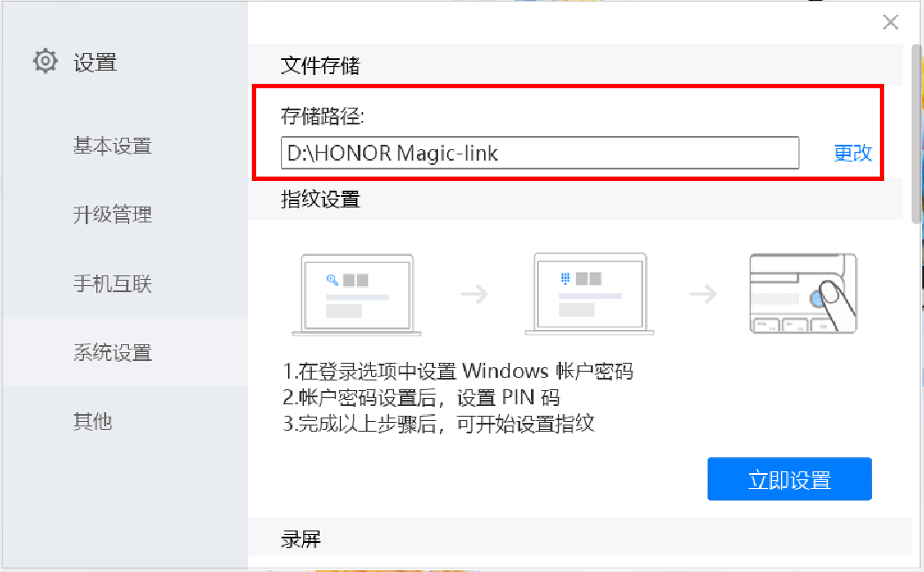924x572 pixels.
Task: Switch to 升级管理 in the sidebar
Action: (112, 214)
